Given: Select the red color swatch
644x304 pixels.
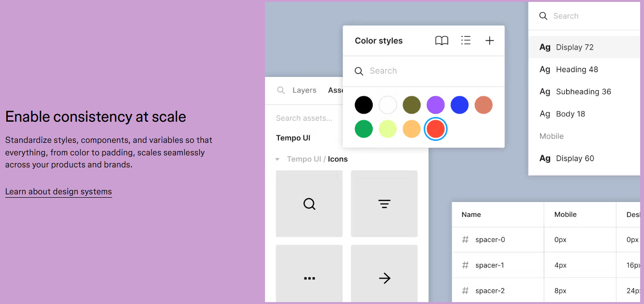Looking at the screenshot, I should coord(436,129).
